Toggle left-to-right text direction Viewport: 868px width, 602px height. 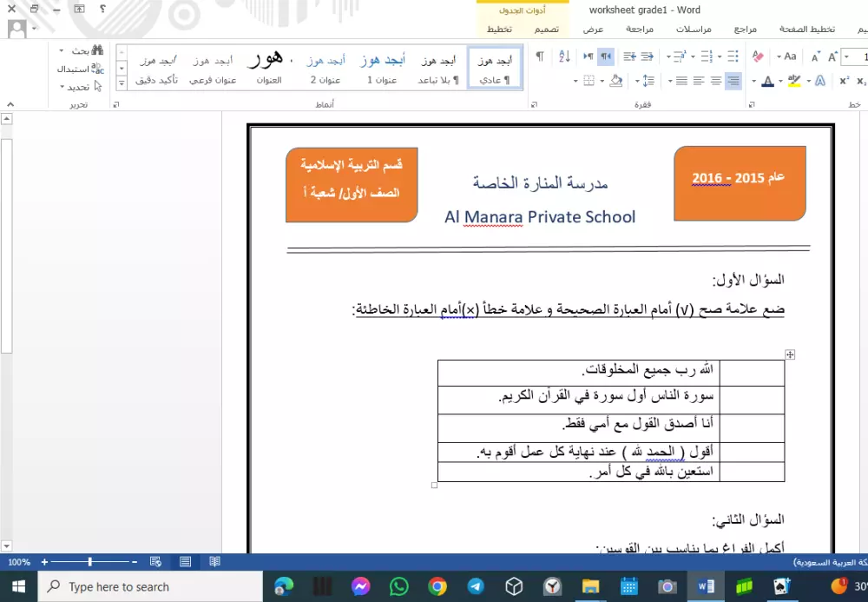pyautogui.click(x=589, y=56)
